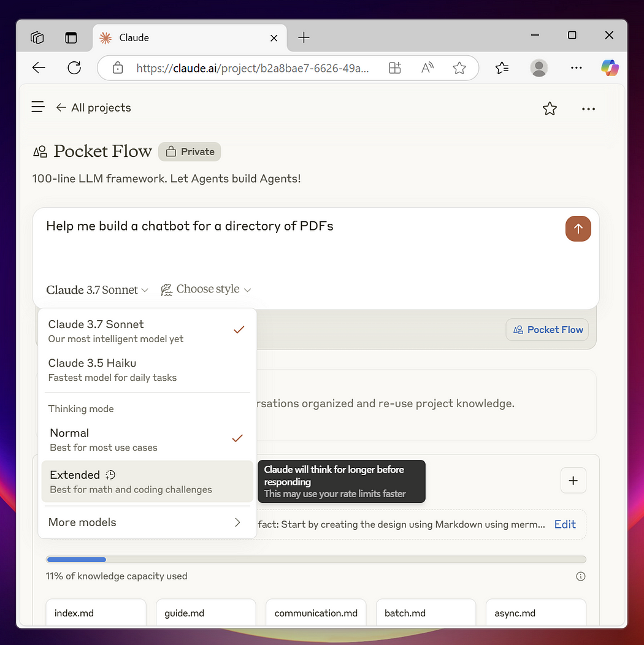644x645 pixels.
Task: Click the knowledge capacity info icon
Action: point(580,576)
